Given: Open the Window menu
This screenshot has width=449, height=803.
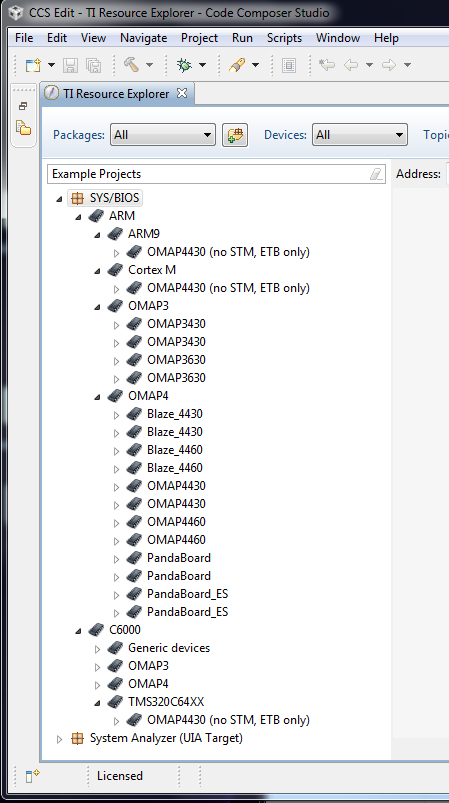Looking at the screenshot, I should [x=338, y=38].
